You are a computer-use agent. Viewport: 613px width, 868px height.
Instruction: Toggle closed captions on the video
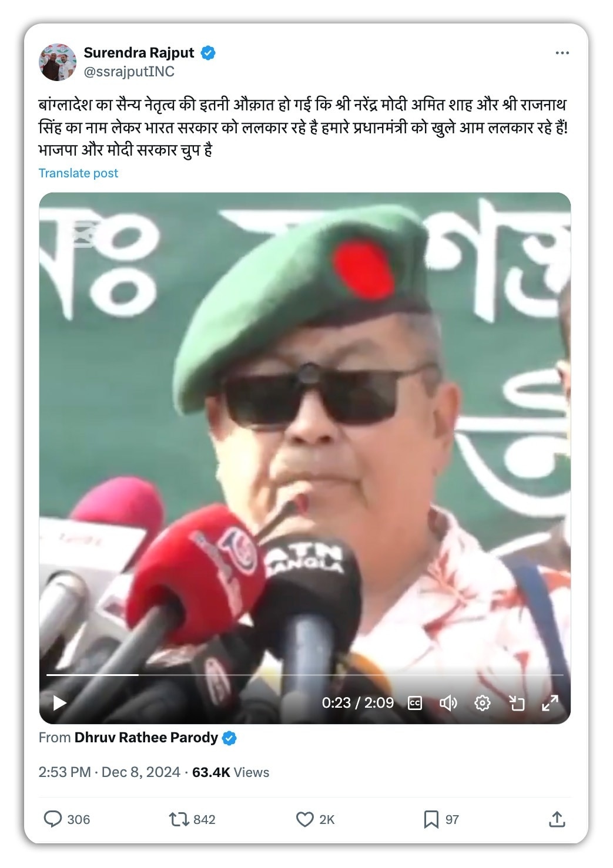tap(415, 703)
